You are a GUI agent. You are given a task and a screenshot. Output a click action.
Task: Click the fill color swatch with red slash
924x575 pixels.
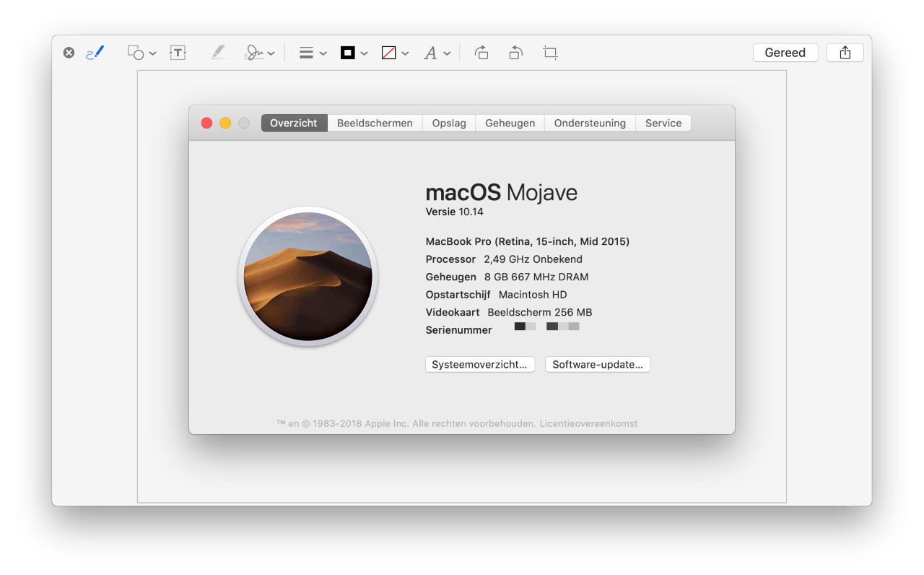(x=389, y=53)
